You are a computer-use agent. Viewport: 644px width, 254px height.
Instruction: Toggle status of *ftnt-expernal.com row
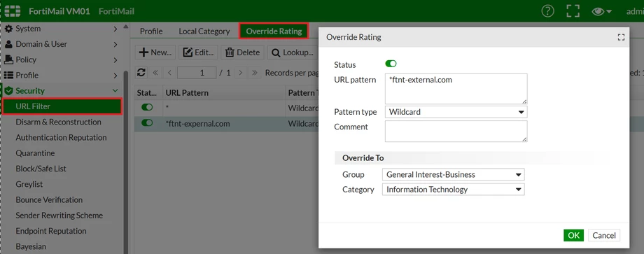click(x=147, y=122)
